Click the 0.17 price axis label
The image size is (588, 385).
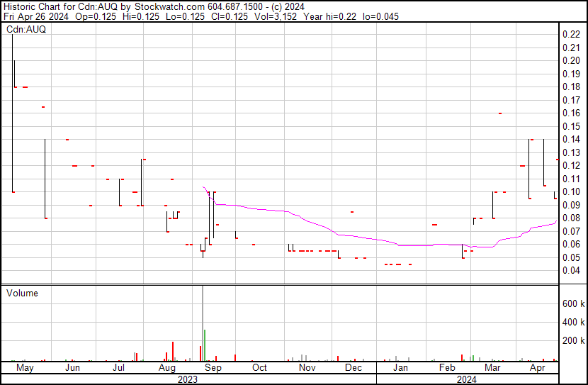(571, 100)
